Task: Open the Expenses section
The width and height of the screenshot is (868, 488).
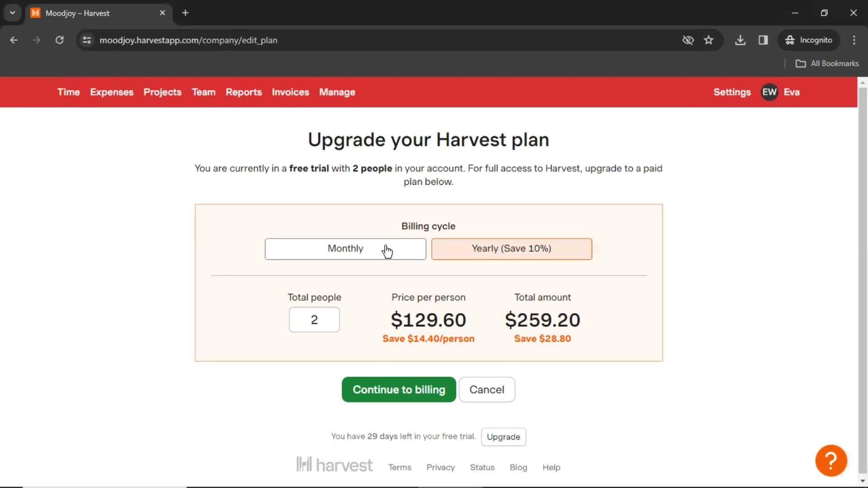Action: click(x=112, y=92)
